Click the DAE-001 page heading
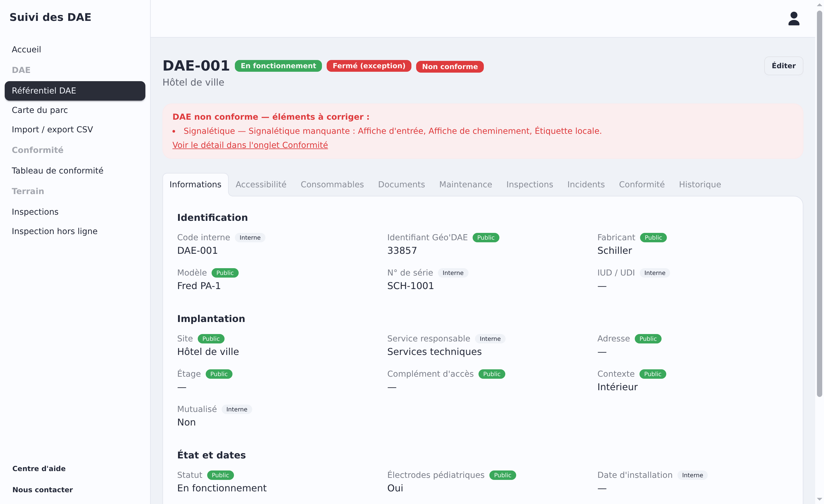The height and width of the screenshot is (504, 824). (196, 66)
